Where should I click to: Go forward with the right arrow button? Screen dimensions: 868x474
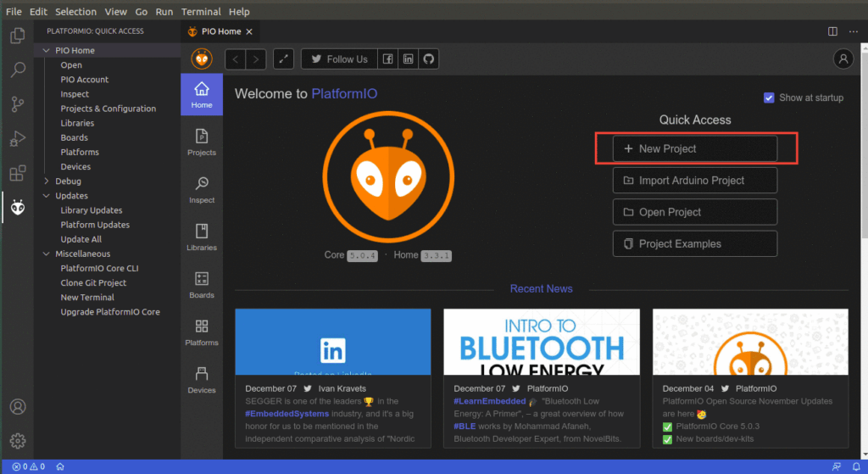(256, 59)
